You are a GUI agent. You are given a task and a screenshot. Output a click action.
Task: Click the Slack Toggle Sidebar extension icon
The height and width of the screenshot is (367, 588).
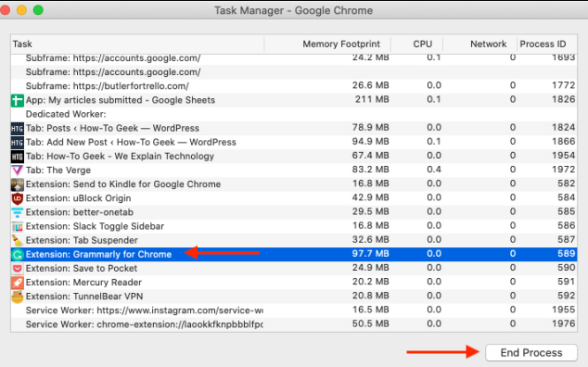pos(18,226)
